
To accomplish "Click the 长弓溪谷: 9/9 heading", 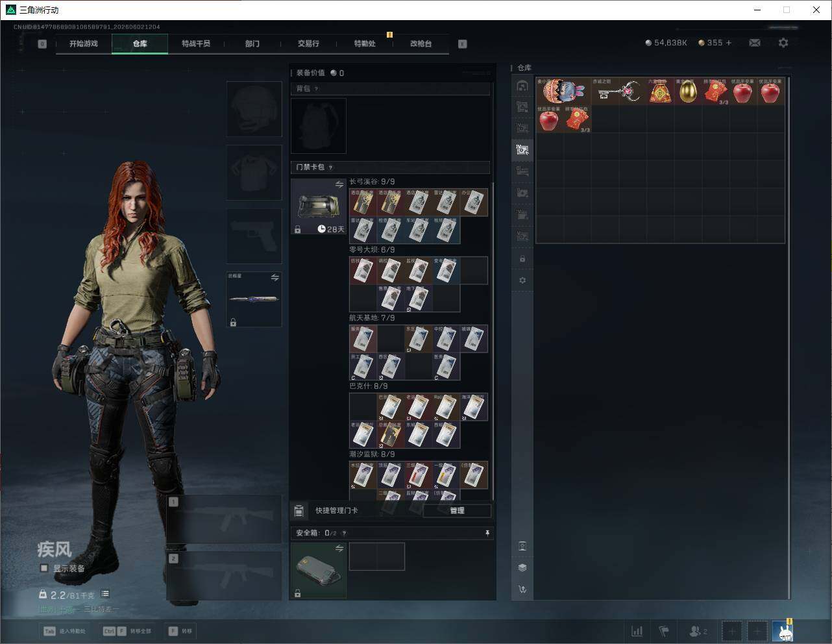I will 372,182.
